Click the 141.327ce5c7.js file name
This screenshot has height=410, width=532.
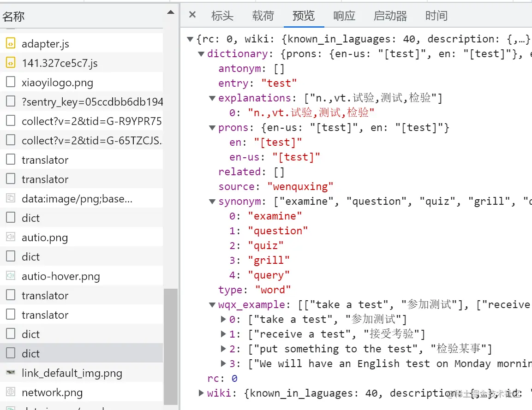pyautogui.click(x=60, y=63)
